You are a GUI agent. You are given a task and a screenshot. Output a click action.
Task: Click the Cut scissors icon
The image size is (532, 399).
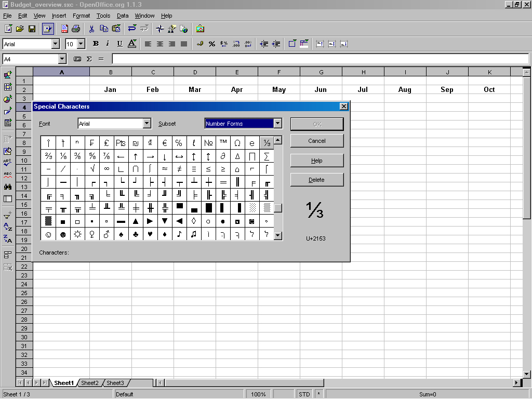coord(92,29)
